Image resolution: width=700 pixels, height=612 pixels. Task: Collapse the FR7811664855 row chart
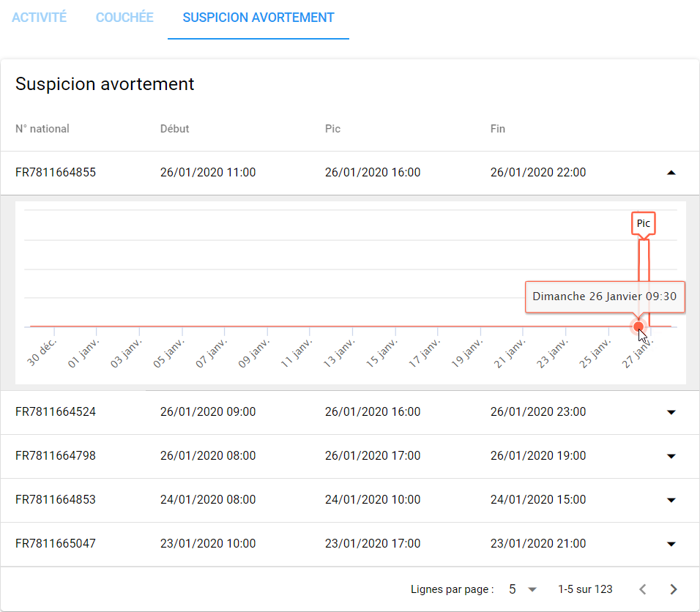point(671,173)
